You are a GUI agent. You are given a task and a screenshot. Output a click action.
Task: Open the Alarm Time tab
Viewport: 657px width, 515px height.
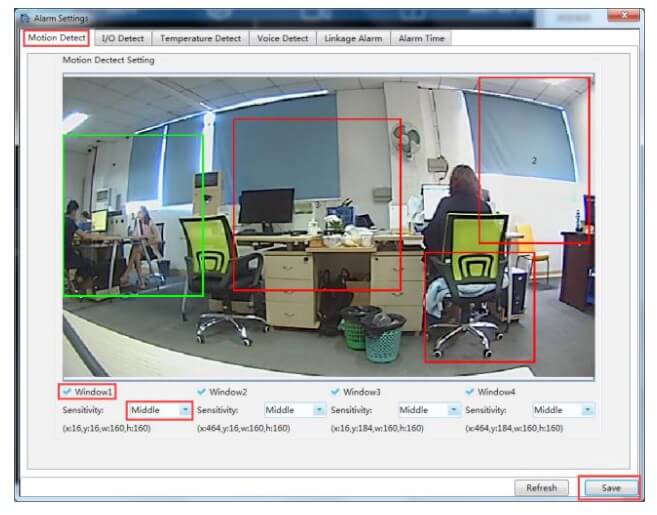tap(421, 39)
